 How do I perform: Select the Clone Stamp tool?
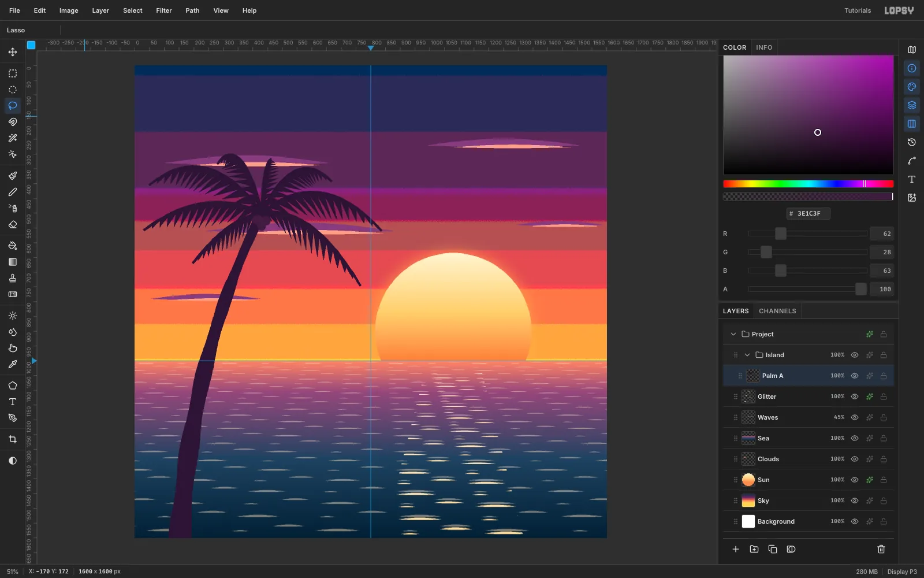click(x=13, y=278)
